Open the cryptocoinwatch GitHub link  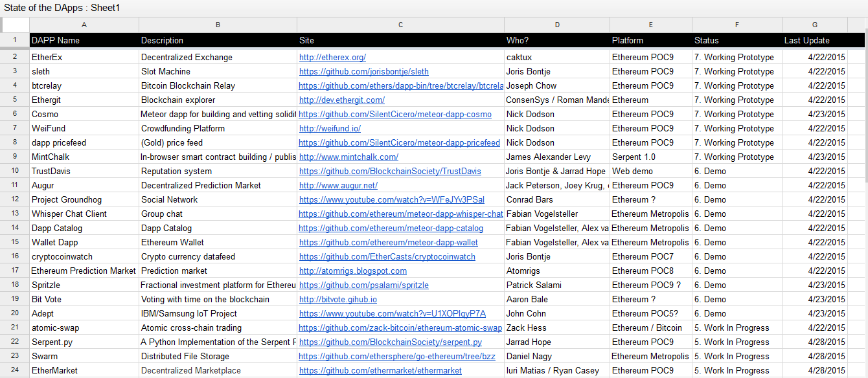click(387, 256)
